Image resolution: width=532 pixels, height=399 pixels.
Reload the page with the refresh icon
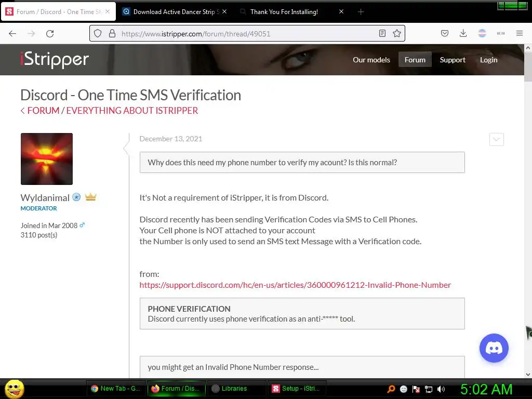coord(50,34)
